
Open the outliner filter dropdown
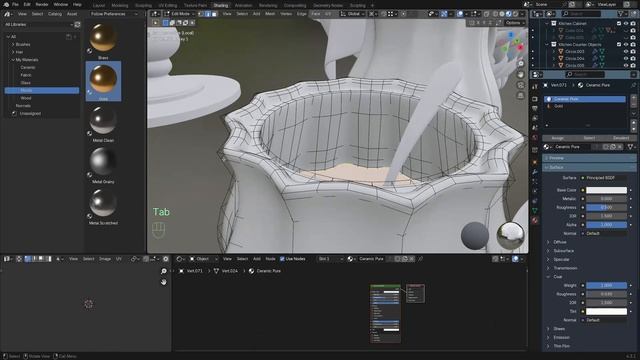[x=622, y=14]
